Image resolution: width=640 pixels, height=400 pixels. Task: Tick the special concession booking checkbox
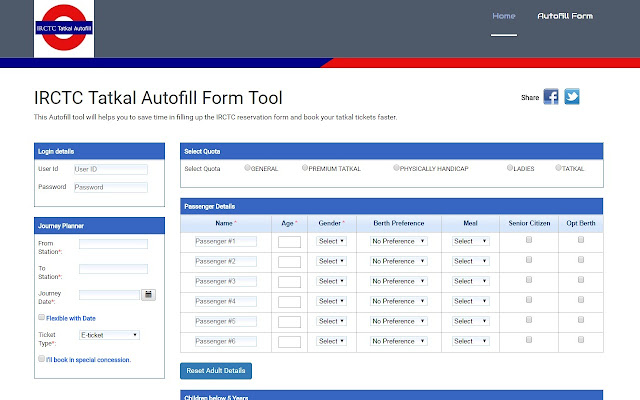(x=41, y=358)
